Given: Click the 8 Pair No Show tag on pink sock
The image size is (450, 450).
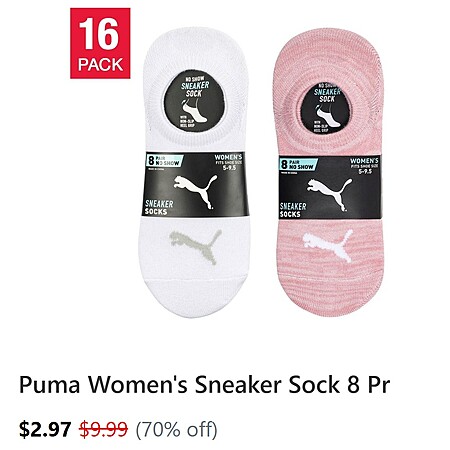Looking at the screenshot, I should (297, 164).
